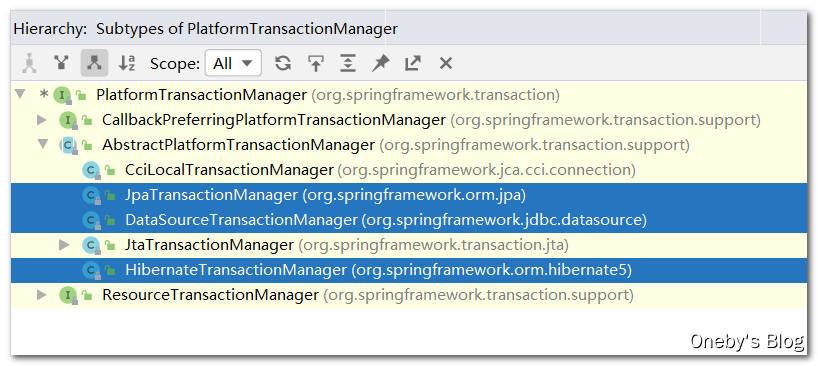Expand the JtaTransactionManager node

coord(65,245)
